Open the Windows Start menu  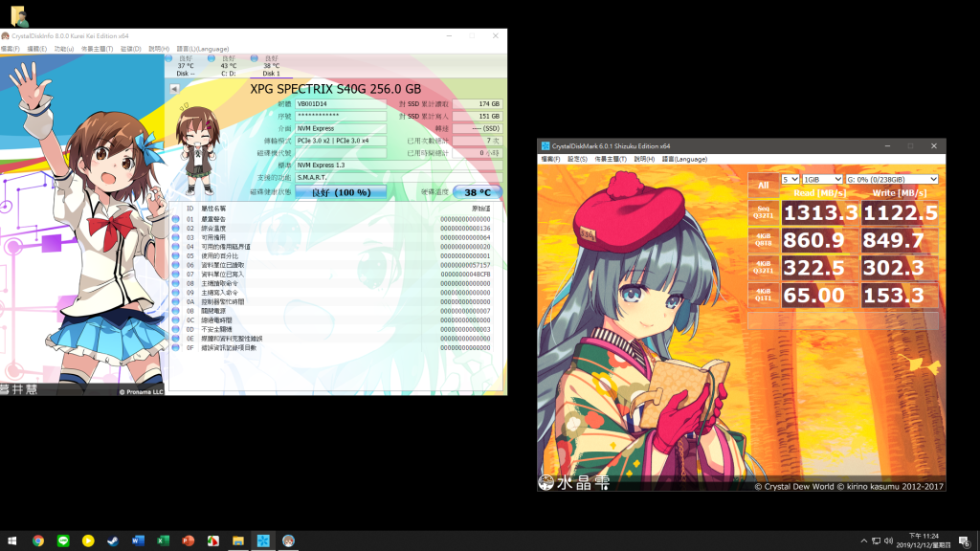[x=11, y=541]
